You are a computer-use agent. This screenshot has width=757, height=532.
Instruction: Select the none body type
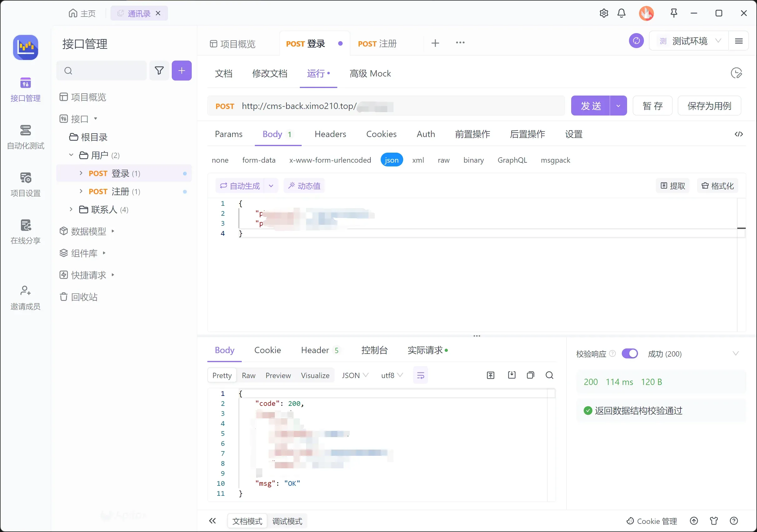tap(220, 160)
